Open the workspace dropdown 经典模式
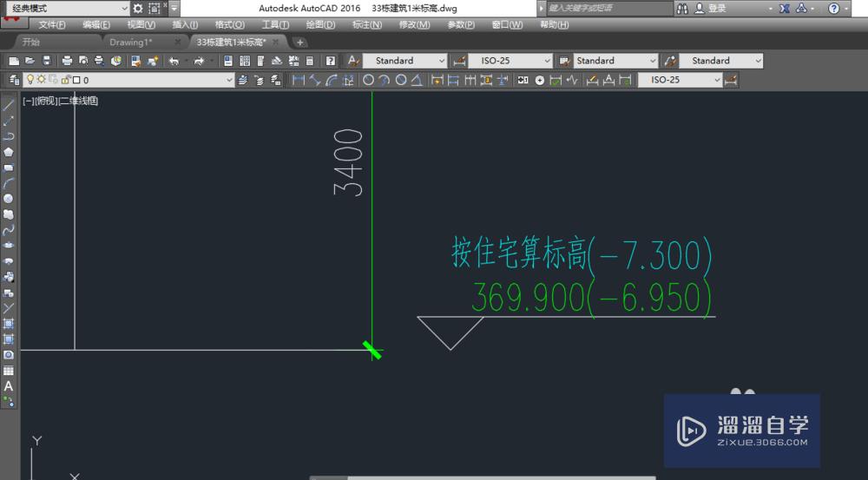The width and height of the screenshot is (868, 480). (x=68, y=9)
